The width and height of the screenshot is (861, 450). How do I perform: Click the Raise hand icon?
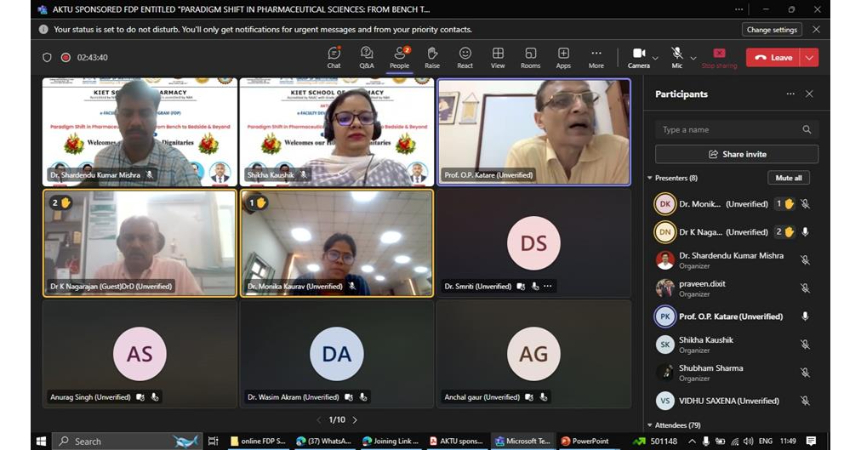pos(432,57)
